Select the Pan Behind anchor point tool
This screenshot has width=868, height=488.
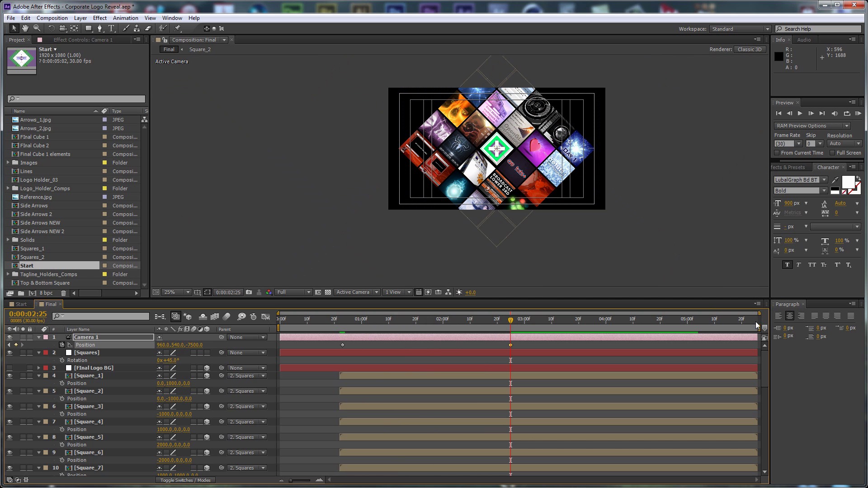click(75, 28)
